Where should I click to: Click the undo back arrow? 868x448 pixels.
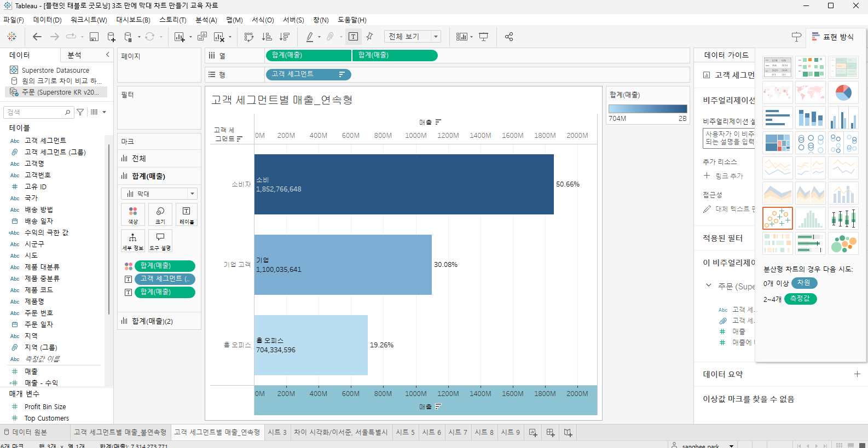(x=37, y=37)
